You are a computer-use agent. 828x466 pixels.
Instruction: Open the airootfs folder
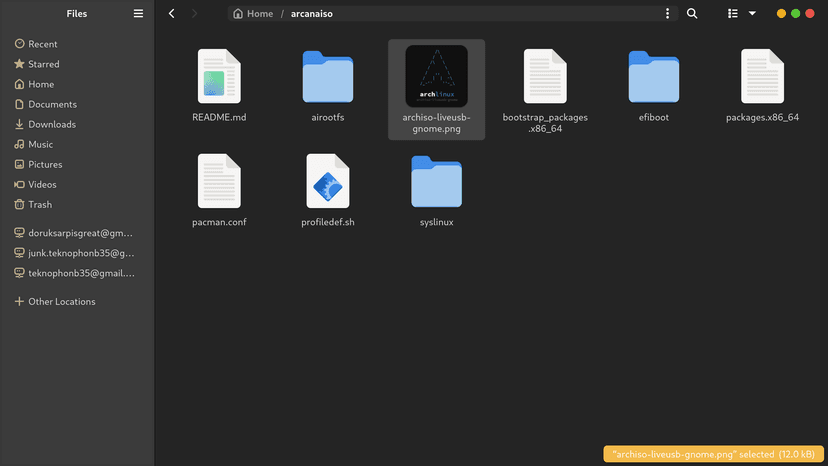coord(328,77)
